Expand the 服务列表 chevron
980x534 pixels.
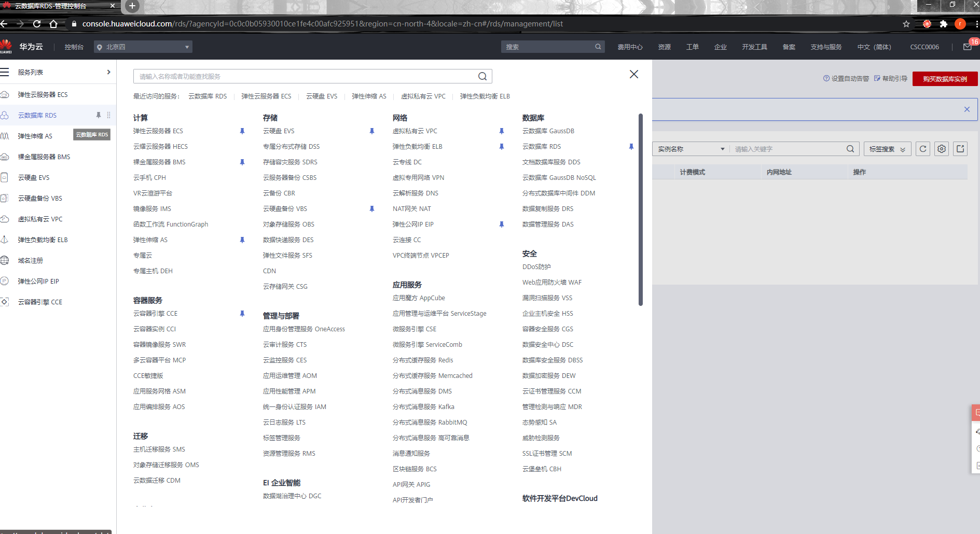(108, 72)
